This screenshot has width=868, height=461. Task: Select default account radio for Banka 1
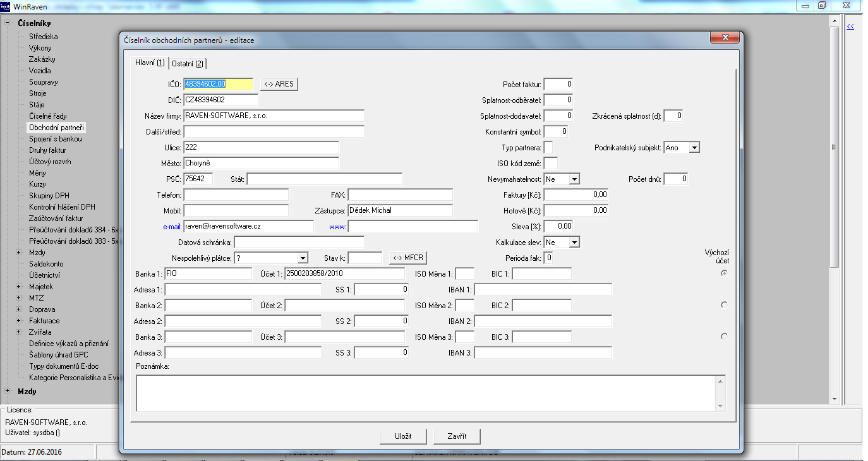[x=724, y=273]
